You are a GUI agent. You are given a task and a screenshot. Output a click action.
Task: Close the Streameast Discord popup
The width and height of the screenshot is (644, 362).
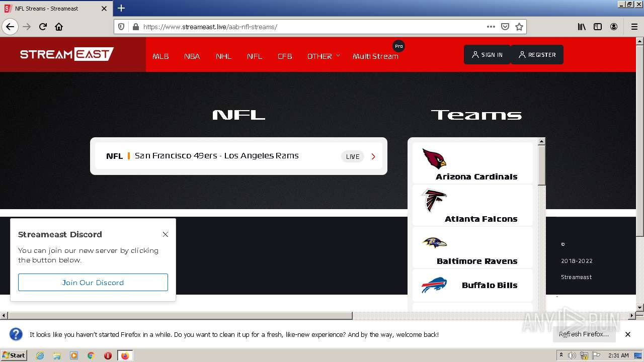coord(166,234)
